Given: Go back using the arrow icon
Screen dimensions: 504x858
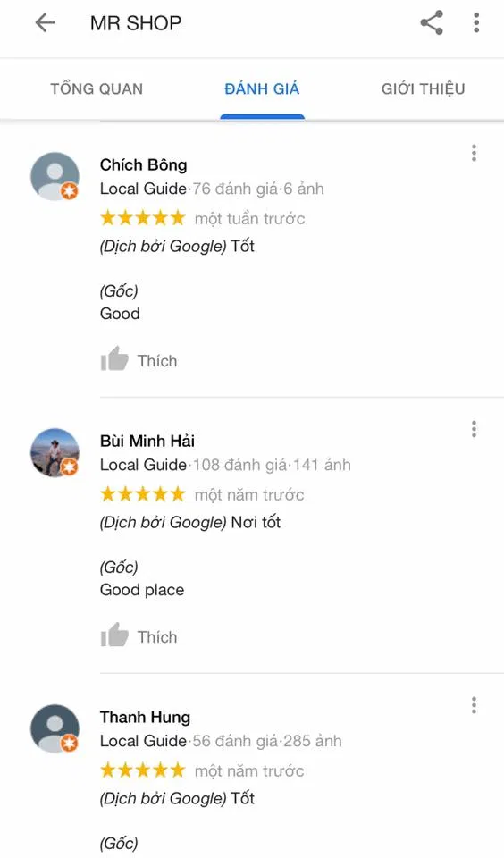Looking at the screenshot, I should point(45,23).
